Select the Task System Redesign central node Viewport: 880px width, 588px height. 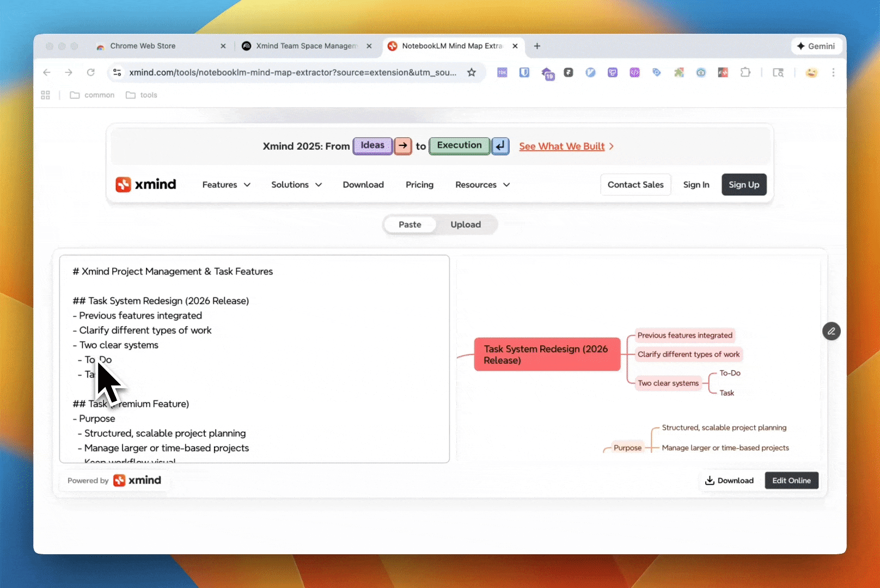[547, 354]
